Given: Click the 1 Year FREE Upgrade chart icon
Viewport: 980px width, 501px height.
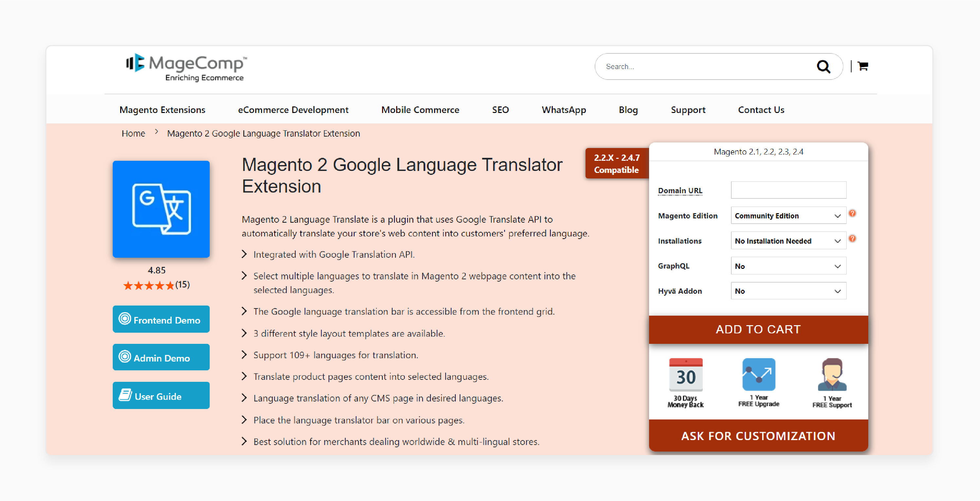Looking at the screenshot, I should click(759, 374).
